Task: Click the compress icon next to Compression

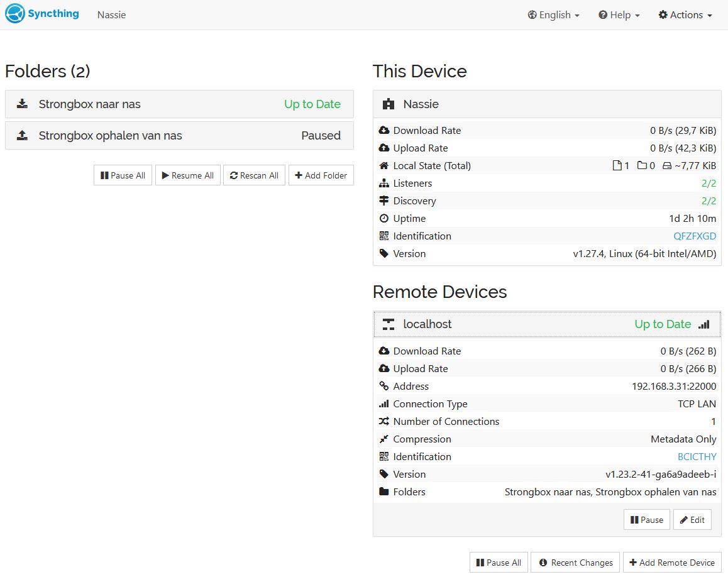Action: [384, 439]
